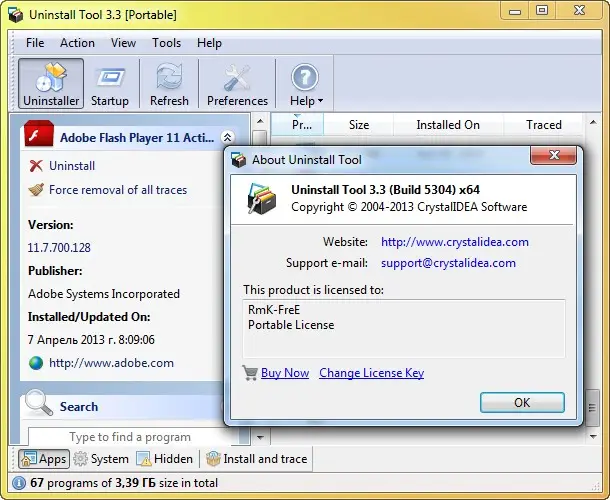Click the version value 11.7.700.128
610x500 pixels.
[59, 248]
